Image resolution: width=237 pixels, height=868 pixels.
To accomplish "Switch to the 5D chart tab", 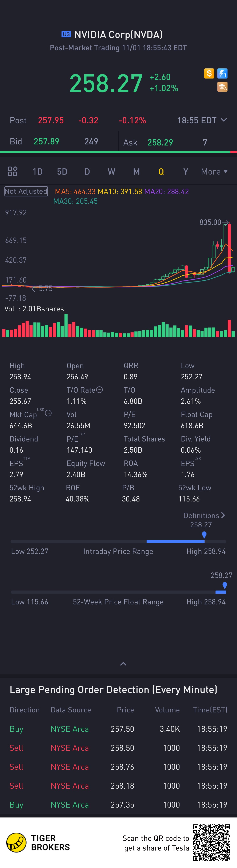I will [62, 172].
